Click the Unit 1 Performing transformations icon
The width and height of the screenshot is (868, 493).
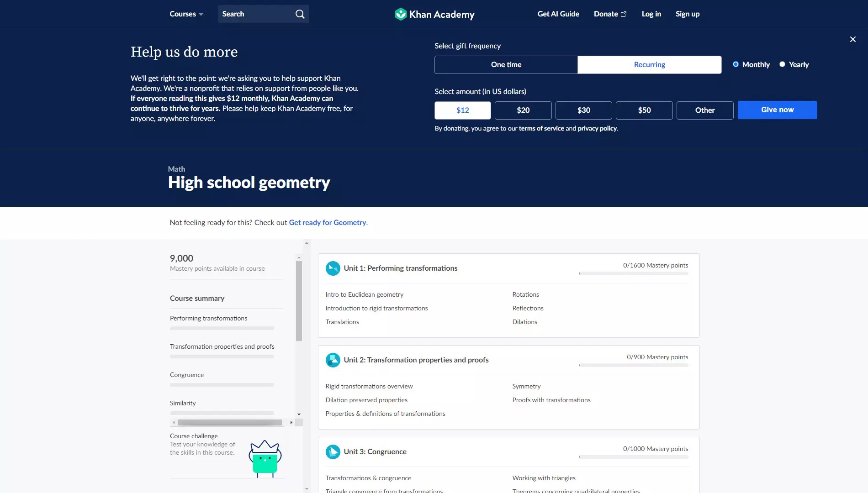(333, 268)
